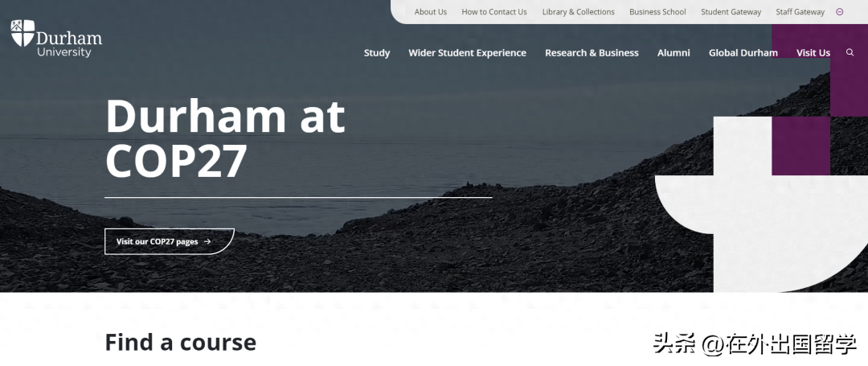Viewport: 868px width, 366px height.
Task: Open the Global Durham menu
Action: (743, 52)
